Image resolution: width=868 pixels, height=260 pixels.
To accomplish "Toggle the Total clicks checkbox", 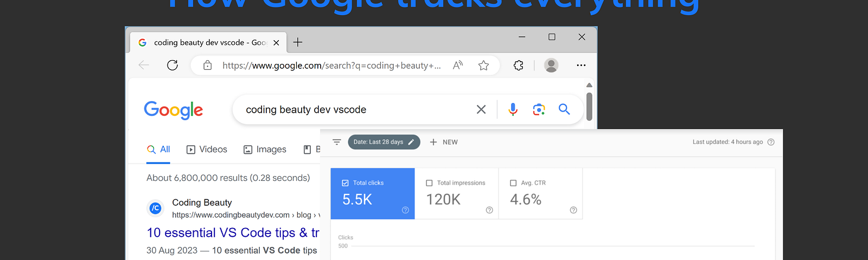I will point(345,183).
